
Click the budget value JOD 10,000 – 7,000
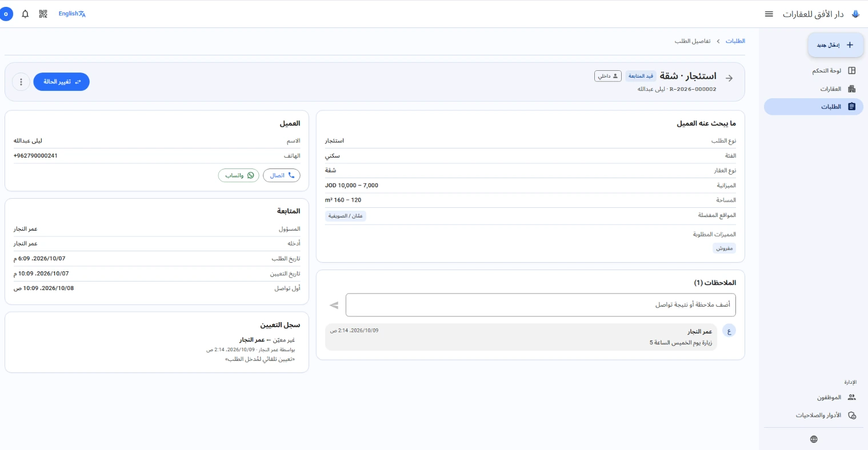coord(351,186)
